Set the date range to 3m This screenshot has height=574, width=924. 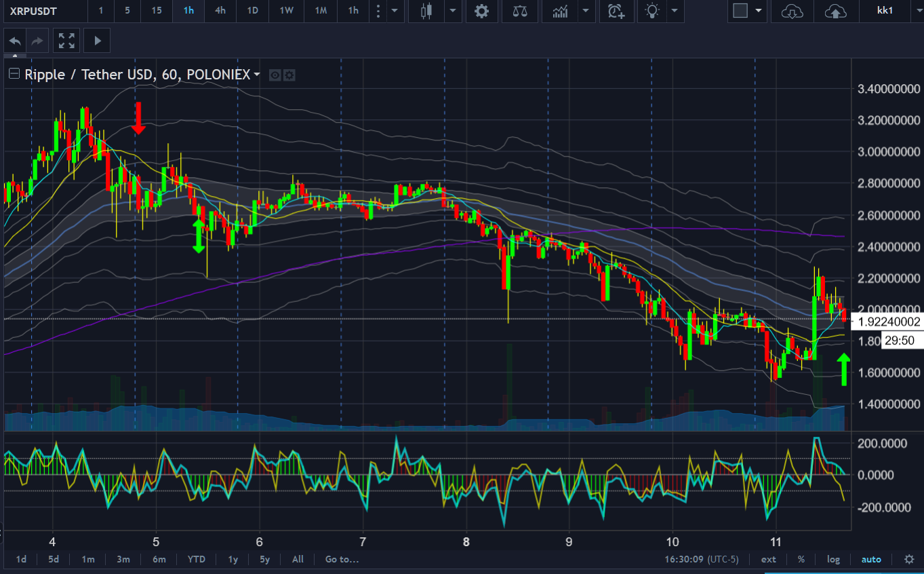123,559
